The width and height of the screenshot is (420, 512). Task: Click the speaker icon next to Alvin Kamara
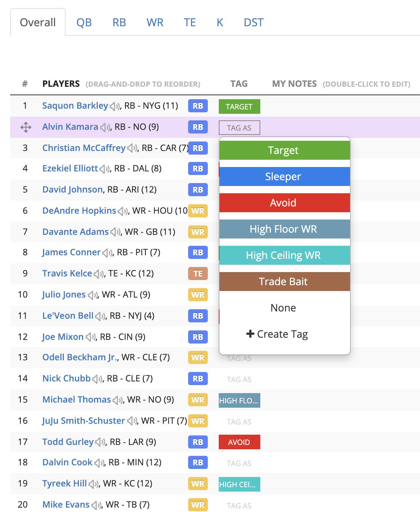click(x=105, y=127)
